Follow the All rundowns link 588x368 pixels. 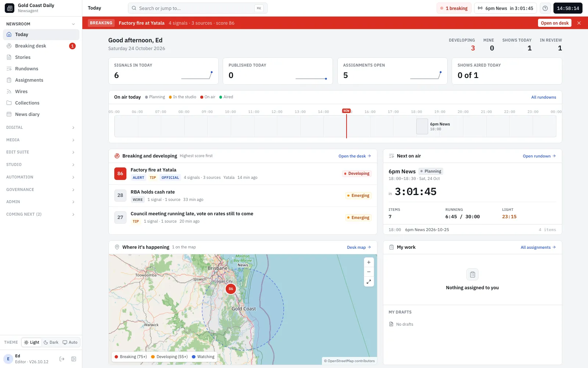544,97
